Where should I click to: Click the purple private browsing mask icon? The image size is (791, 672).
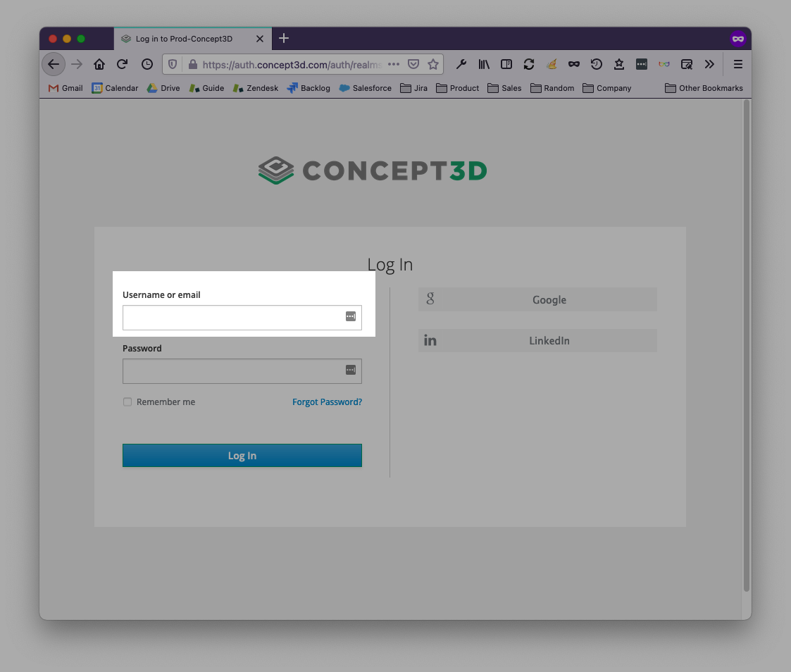(738, 39)
